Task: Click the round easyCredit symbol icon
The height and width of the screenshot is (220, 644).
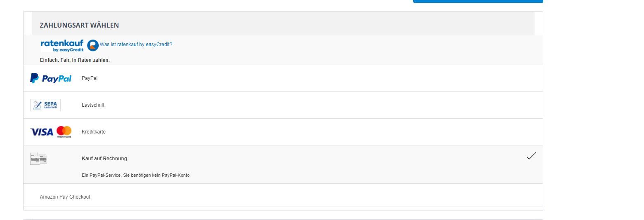Action: (93, 45)
